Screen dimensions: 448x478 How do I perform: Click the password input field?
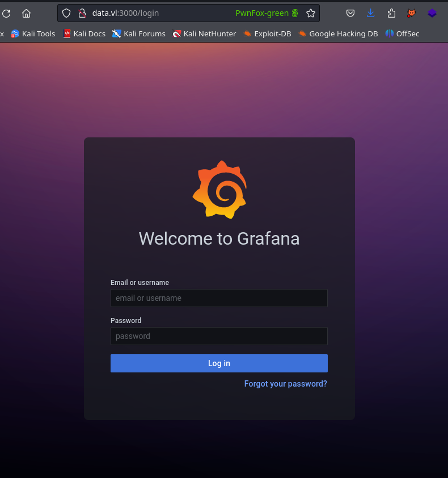[x=219, y=336]
